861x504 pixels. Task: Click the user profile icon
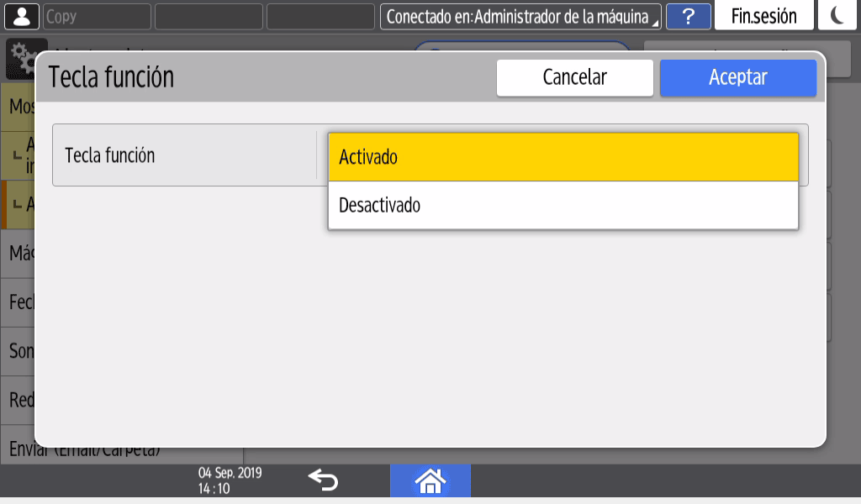click(x=22, y=16)
